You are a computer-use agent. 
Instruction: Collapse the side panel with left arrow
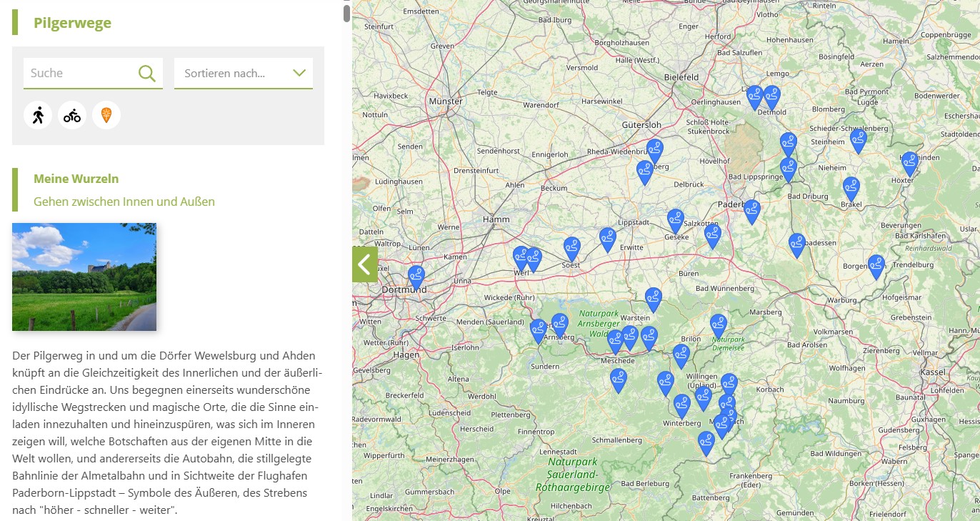(365, 264)
